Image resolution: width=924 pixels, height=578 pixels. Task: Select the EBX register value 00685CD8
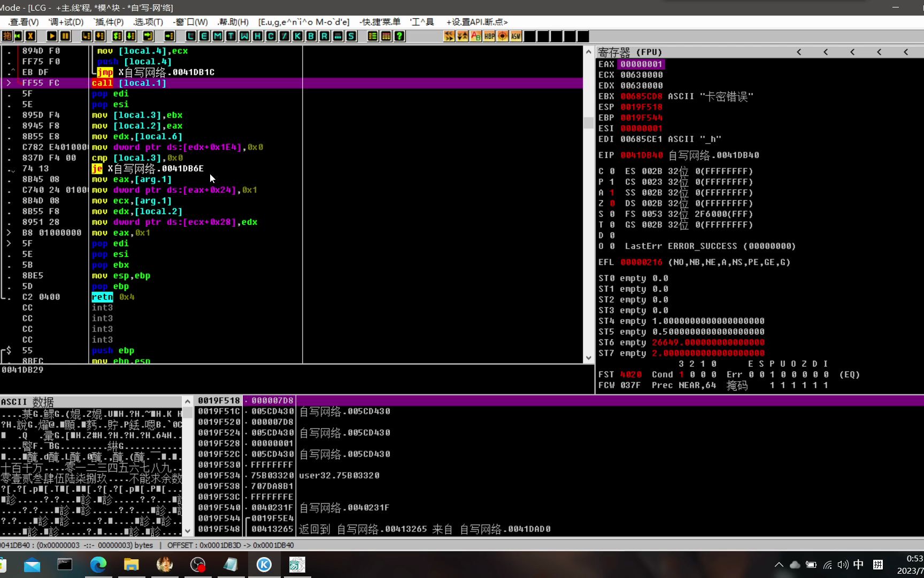coord(641,96)
